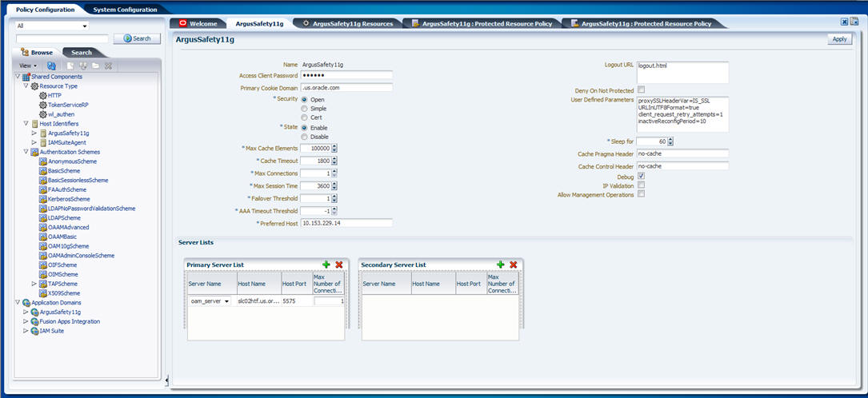Expand the TAPScheme tree node
This screenshot has height=398, width=868.
coord(34,284)
